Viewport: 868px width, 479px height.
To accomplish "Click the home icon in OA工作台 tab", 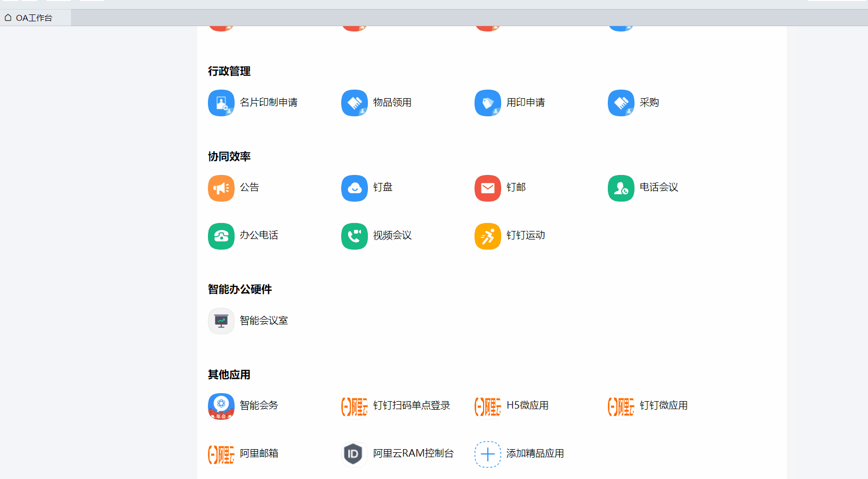I will (x=8, y=18).
